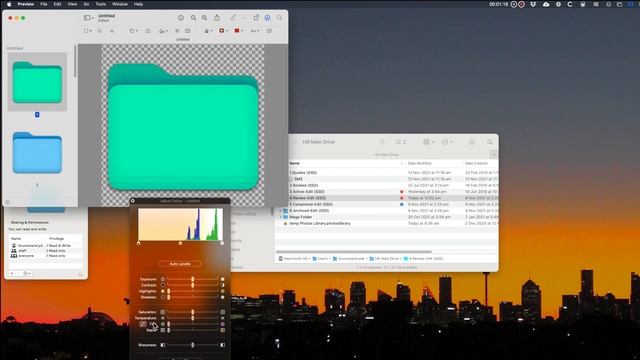
Task: Click the remove user minus button in Info window
Action: click(x=18, y=273)
